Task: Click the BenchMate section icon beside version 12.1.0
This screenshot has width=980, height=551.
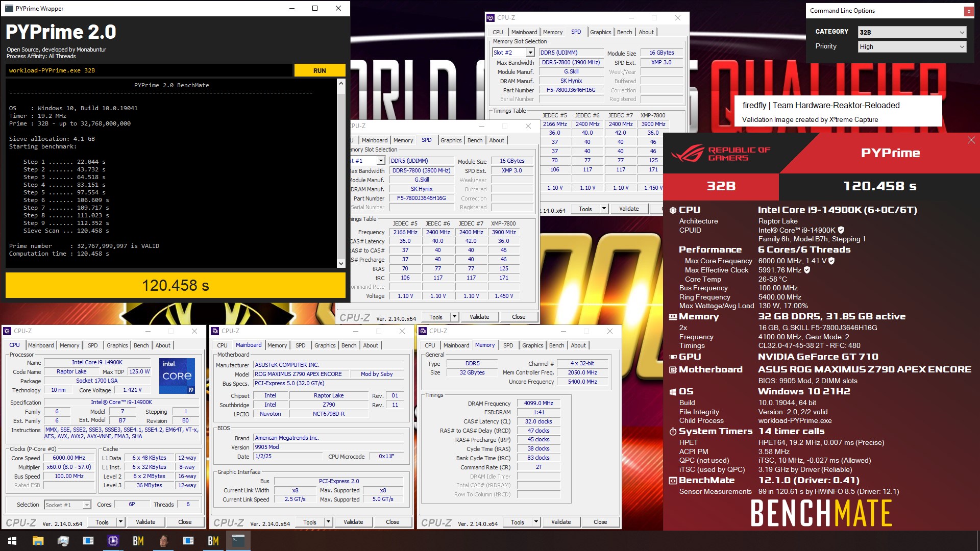Action: click(673, 481)
